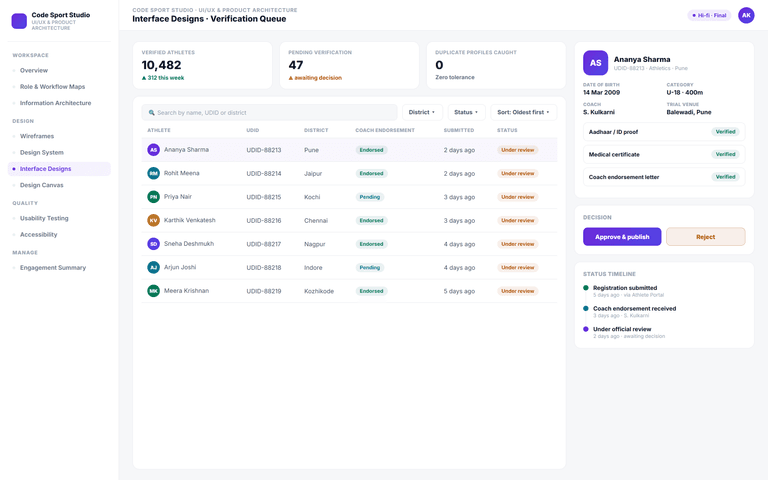Click the Hi-fi · Final badge
The width and height of the screenshot is (768, 480).
(x=709, y=15)
